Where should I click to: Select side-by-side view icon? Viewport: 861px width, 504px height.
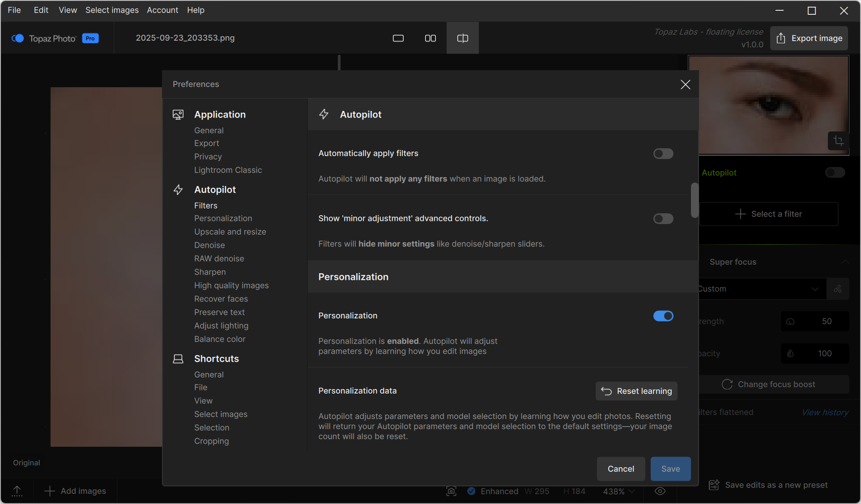coord(430,38)
